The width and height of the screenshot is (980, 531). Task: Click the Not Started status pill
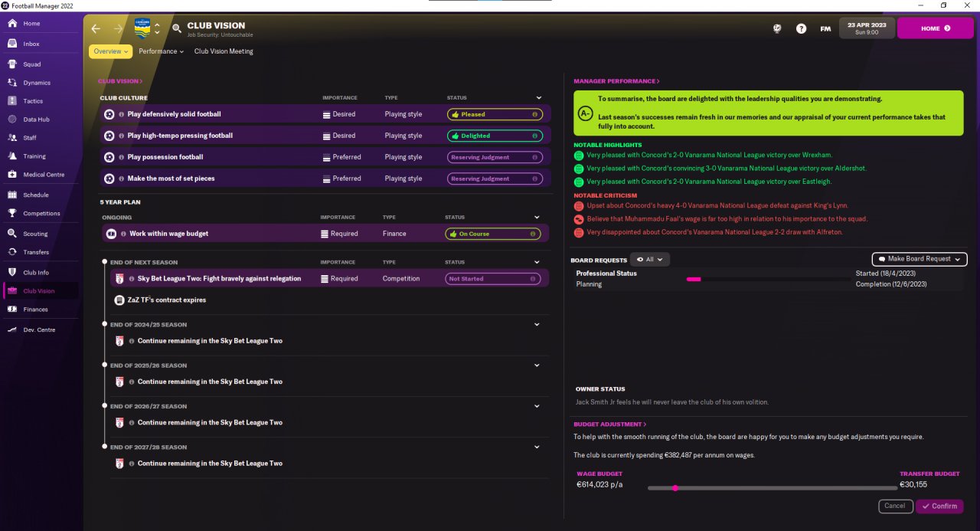[x=493, y=279]
